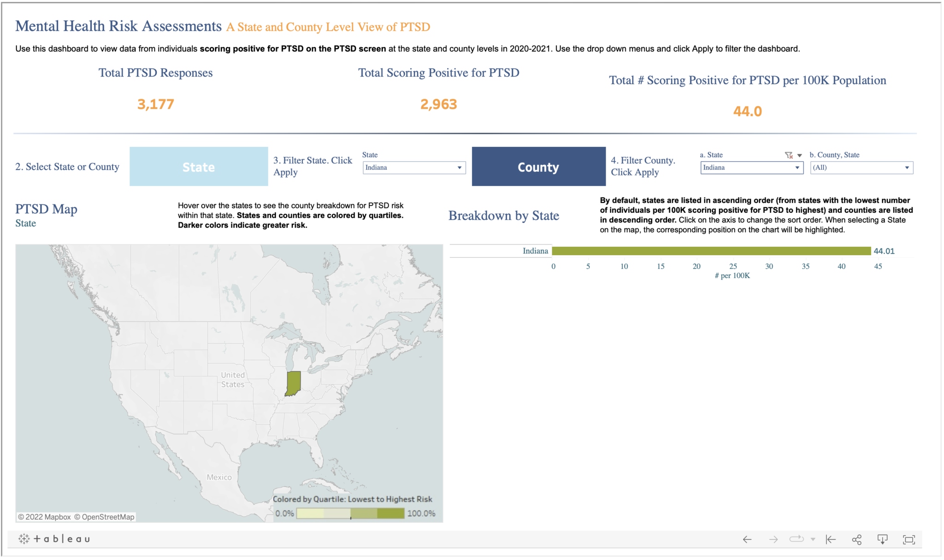Open the Share options

[857, 539]
